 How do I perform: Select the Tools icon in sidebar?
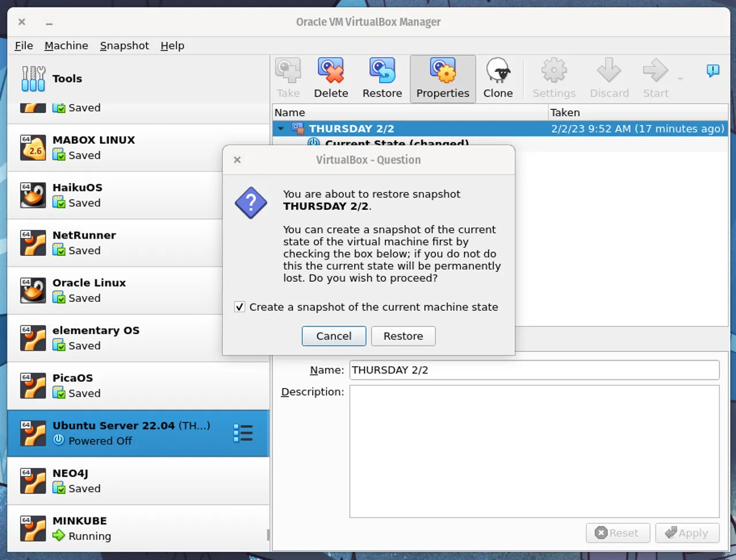[33, 79]
